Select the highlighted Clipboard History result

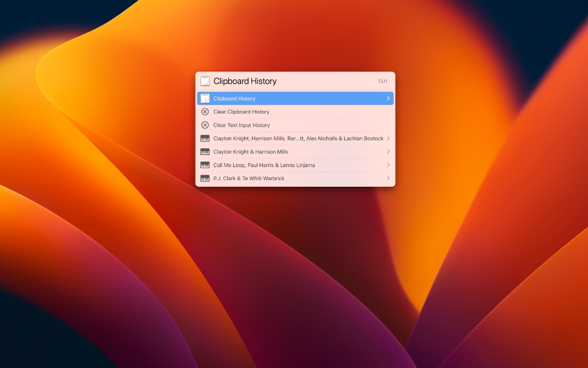[295, 99]
